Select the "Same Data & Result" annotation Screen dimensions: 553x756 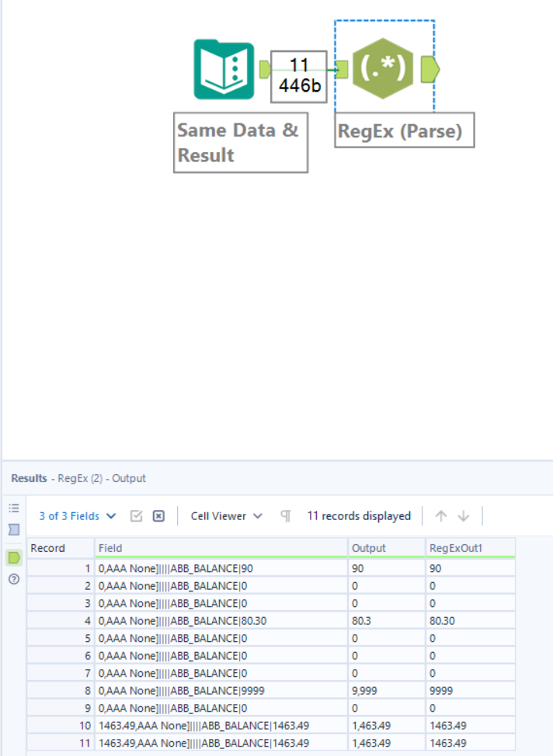click(x=240, y=141)
